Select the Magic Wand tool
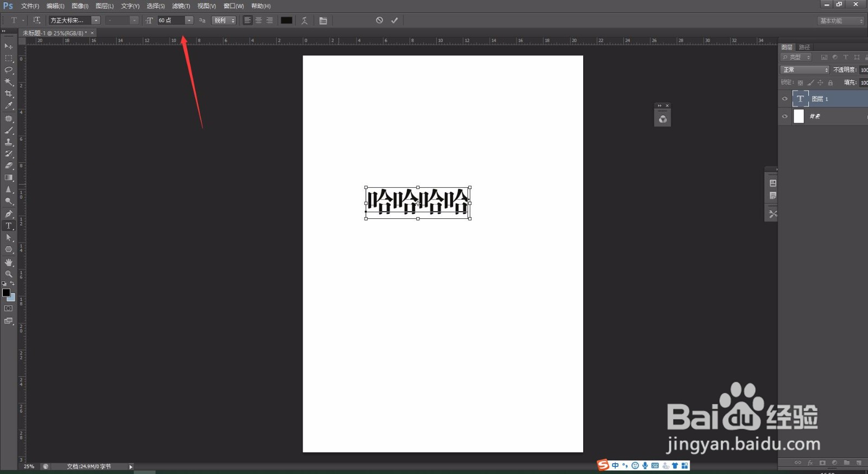 pyautogui.click(x=9, y=82)
